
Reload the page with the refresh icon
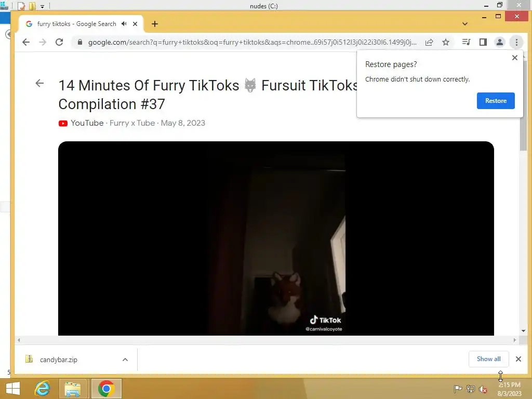coord(59,42)
